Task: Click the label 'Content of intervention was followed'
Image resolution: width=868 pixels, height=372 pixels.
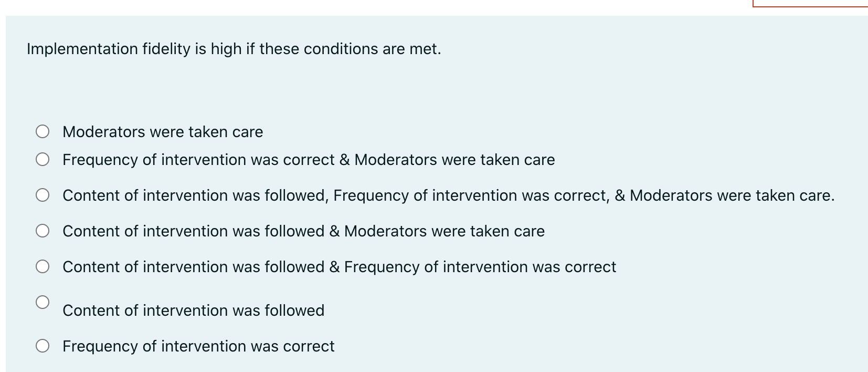Action: (193, 310)
